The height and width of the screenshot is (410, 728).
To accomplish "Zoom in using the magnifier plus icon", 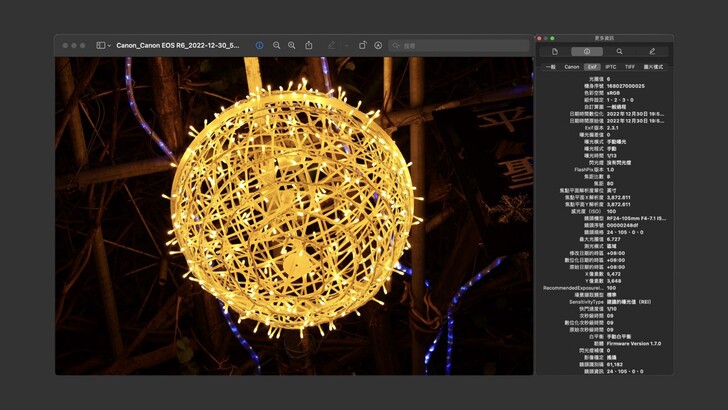I will point(292,45).
